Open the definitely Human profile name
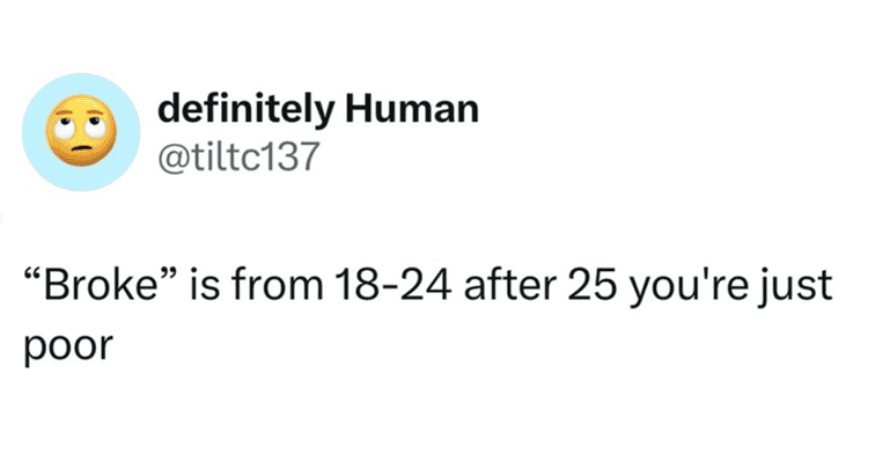886x450 pixels. tap(317, 112)
